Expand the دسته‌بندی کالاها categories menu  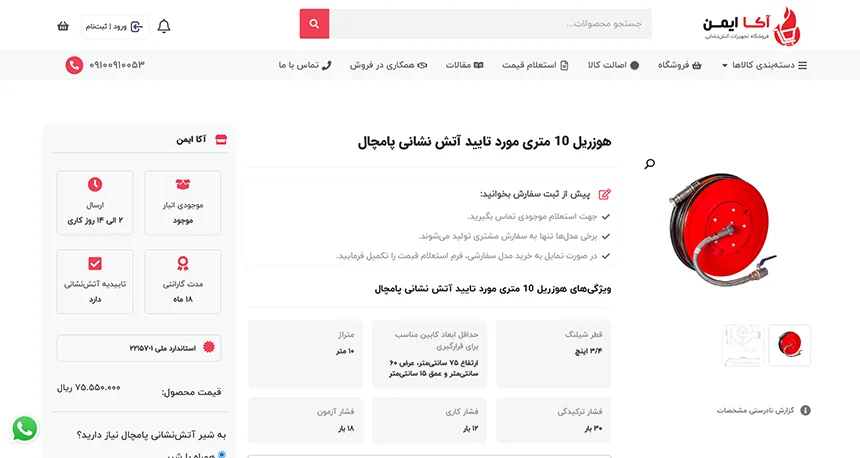click(x=769, y=65)
